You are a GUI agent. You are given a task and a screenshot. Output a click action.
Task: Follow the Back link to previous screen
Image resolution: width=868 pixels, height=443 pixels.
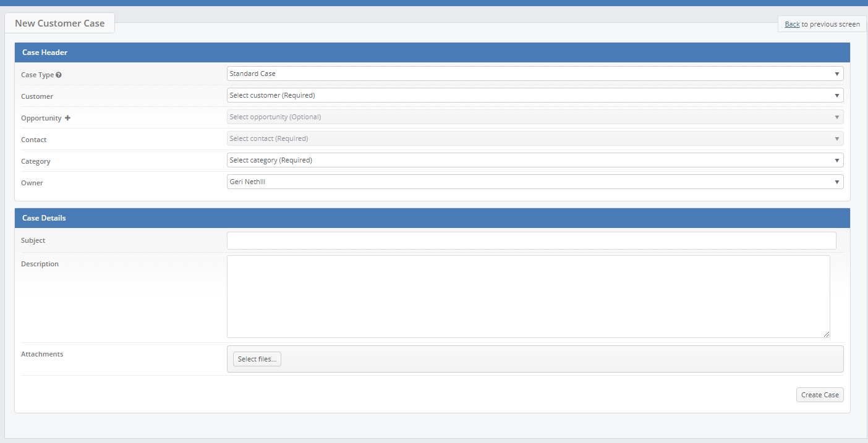tap(792, 24)
